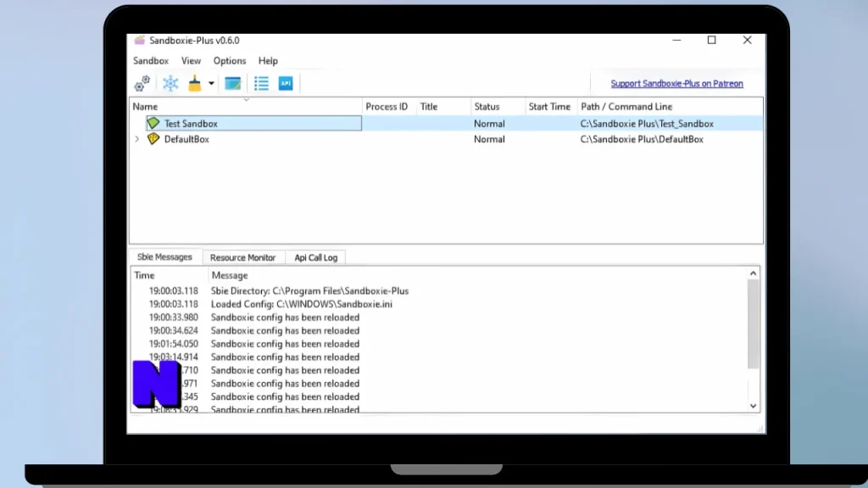Select the DefaultBox row
This screenshot has width=868, height=488.
point(446,140)
